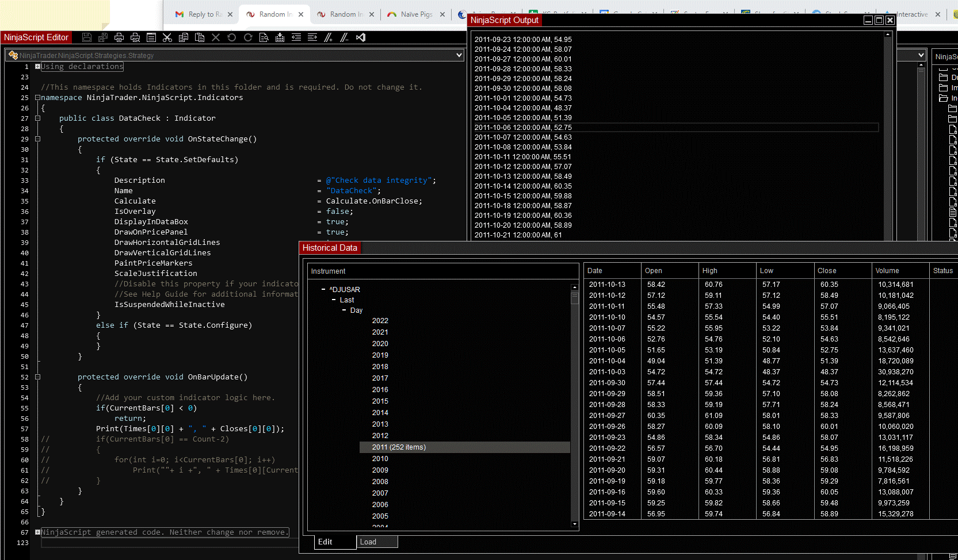Click the Paste clipboard icon
958x560 pixels.
(x=200, y=37)
